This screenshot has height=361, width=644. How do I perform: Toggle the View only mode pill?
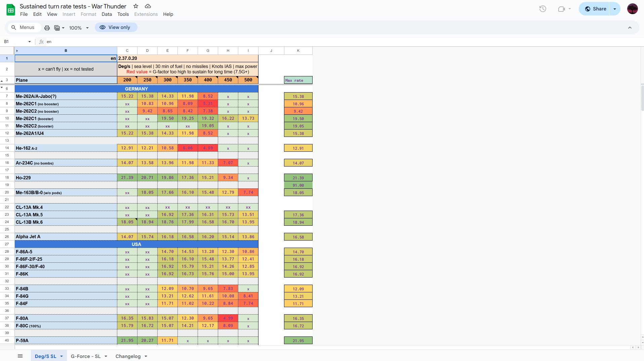pyautogui.click(x=116, y=27)
